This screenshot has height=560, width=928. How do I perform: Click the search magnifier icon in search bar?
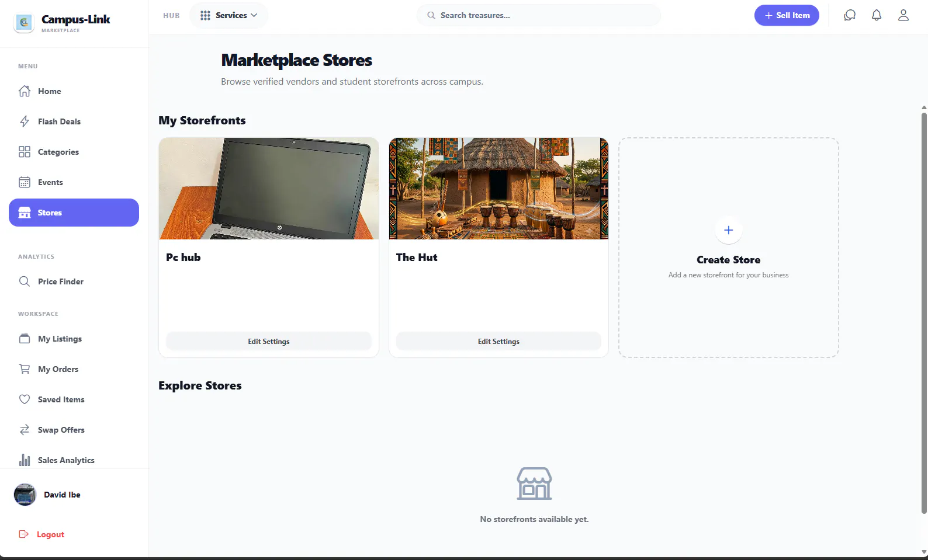tap(431, 15)
